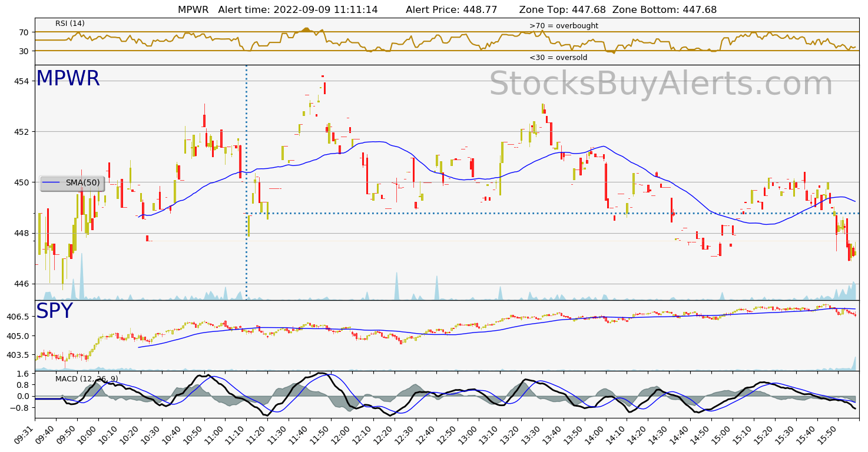Click the 448 price axis label
Viewport: 868px width, 452px height.
pos(22,233)
